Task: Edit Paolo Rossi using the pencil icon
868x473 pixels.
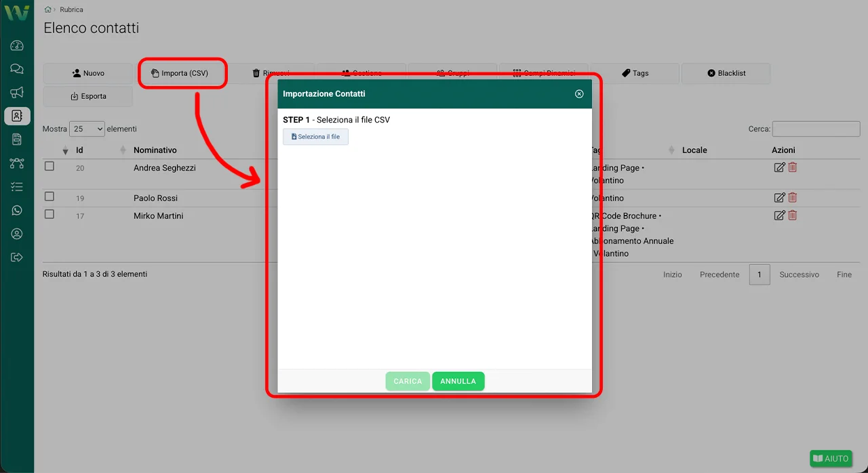Action: pos(779,197)
